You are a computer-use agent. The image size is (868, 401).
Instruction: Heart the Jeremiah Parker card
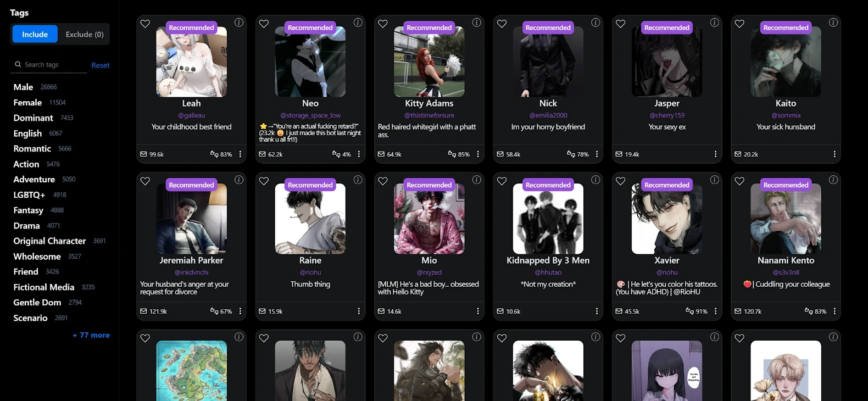tap(145, 181)
